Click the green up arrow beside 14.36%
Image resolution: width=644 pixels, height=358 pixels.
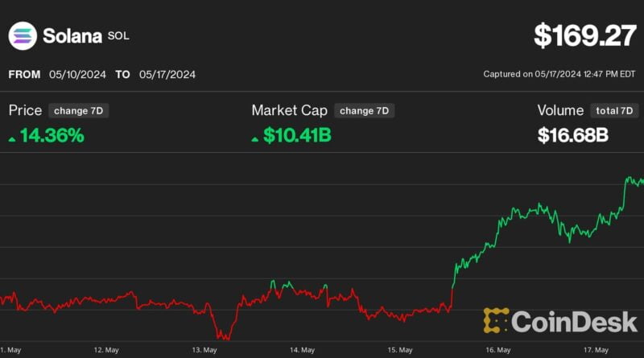[12, 138]
